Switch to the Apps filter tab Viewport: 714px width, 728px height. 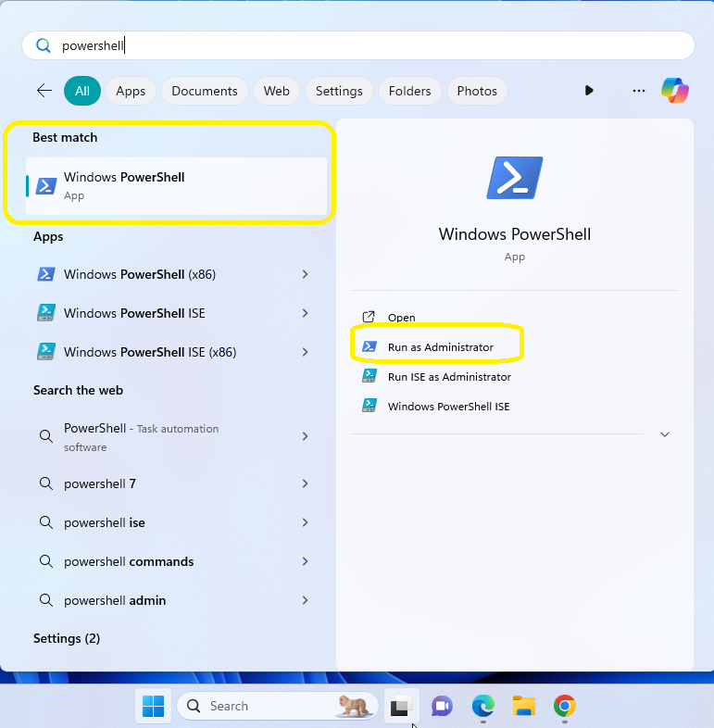point(131,91)
